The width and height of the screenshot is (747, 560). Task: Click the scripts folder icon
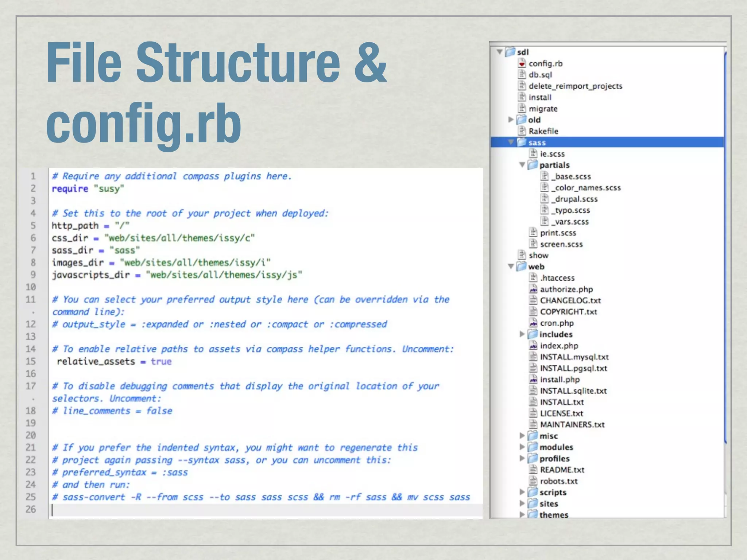(533, 492)
